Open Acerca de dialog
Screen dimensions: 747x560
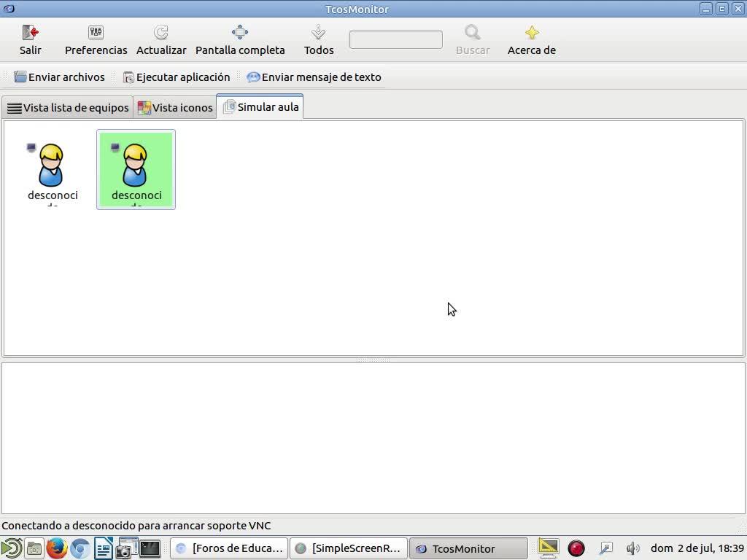(x=532, y=40)
